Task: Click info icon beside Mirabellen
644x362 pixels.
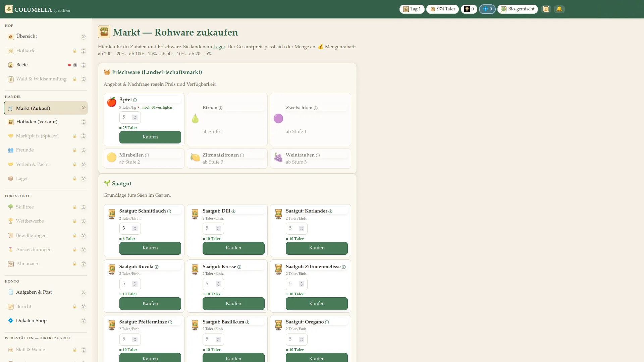Action: tap(147, 155)
